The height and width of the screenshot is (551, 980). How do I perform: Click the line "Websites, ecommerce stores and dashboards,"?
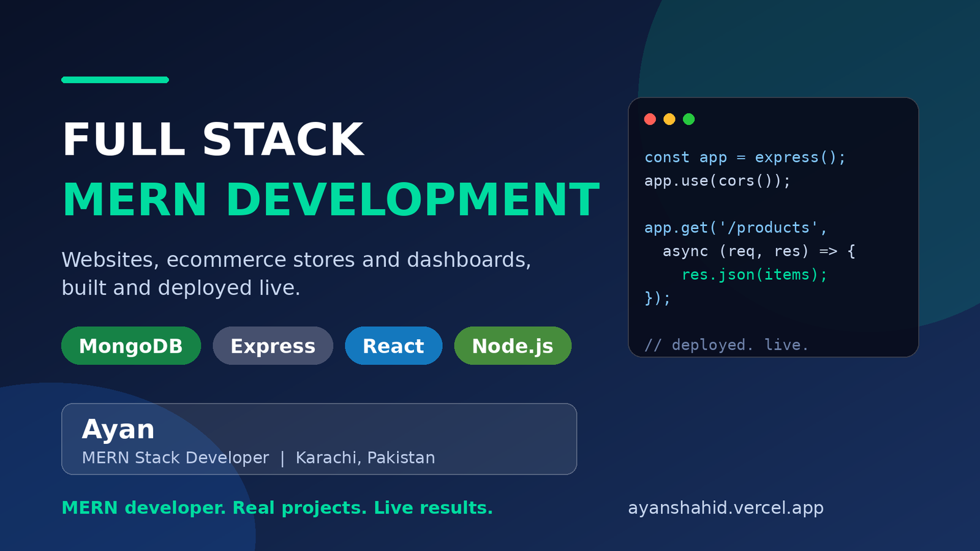[296, 260]
